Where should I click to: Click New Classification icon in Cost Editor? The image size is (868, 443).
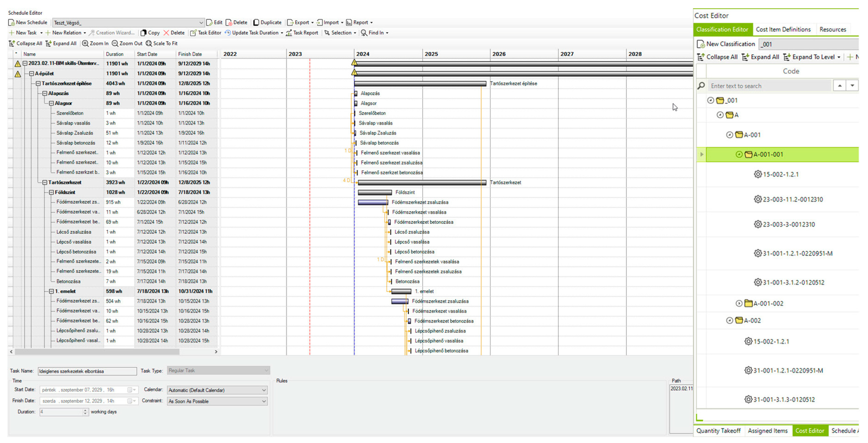click(701, 44)
